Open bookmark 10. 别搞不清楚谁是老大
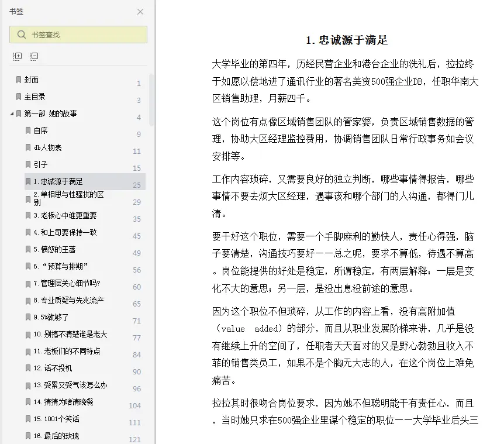 click(70, 335)
